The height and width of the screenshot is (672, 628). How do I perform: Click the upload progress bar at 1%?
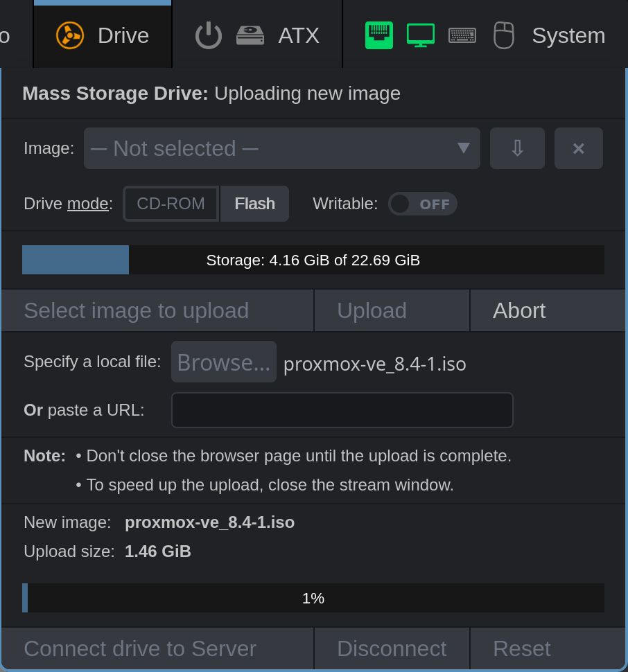coord(313,598)
